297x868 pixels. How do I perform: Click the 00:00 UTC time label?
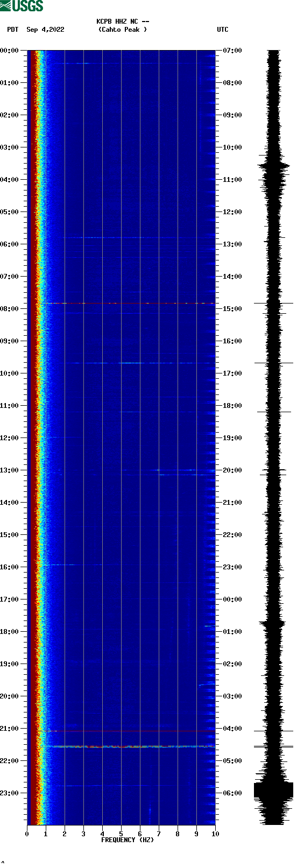coord(232,599)
